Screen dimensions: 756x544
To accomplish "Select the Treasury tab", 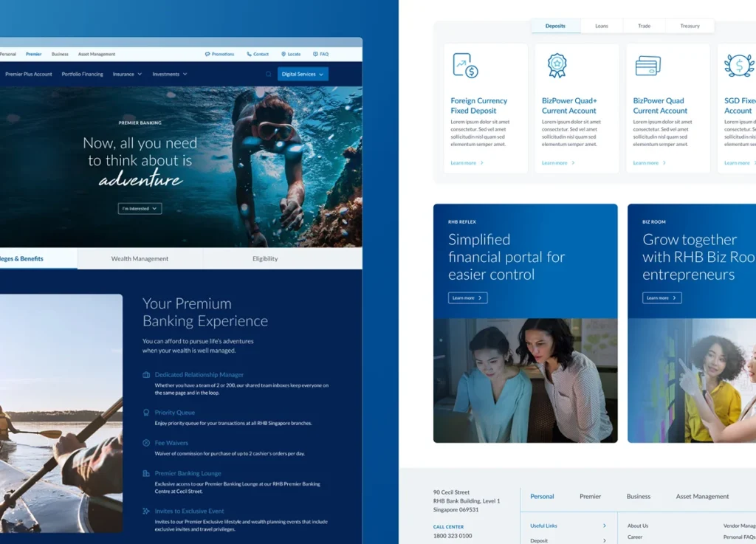I will pyautogui.click(x=690, y=26).
